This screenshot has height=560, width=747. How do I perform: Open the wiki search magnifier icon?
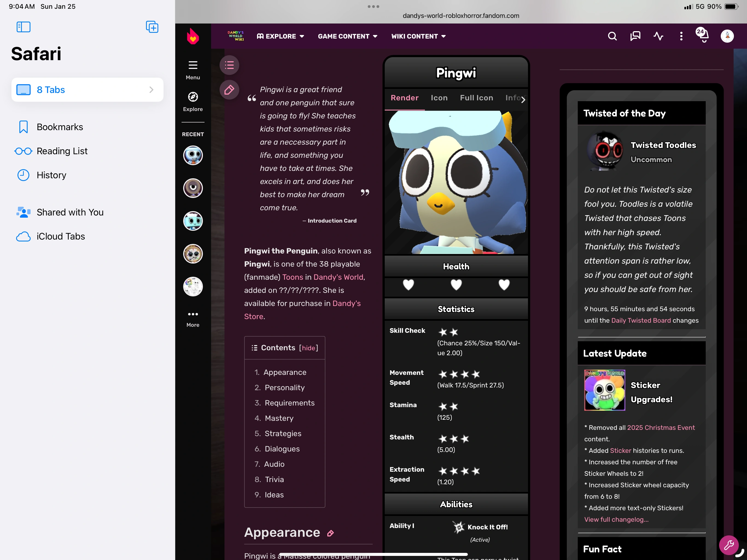coord(612,36)
